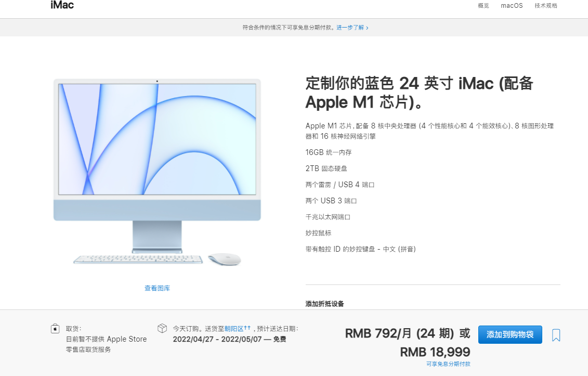Viewport: 588px width, 376px height.
Task: Click RMB 792/月 (24 期) price text
Action: pos(399,333)
